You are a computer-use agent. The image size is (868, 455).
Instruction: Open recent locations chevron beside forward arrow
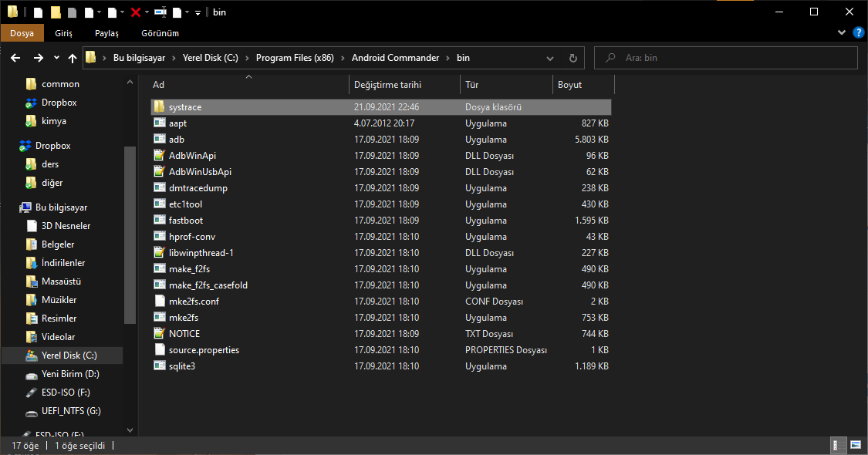tap(56, 58)
